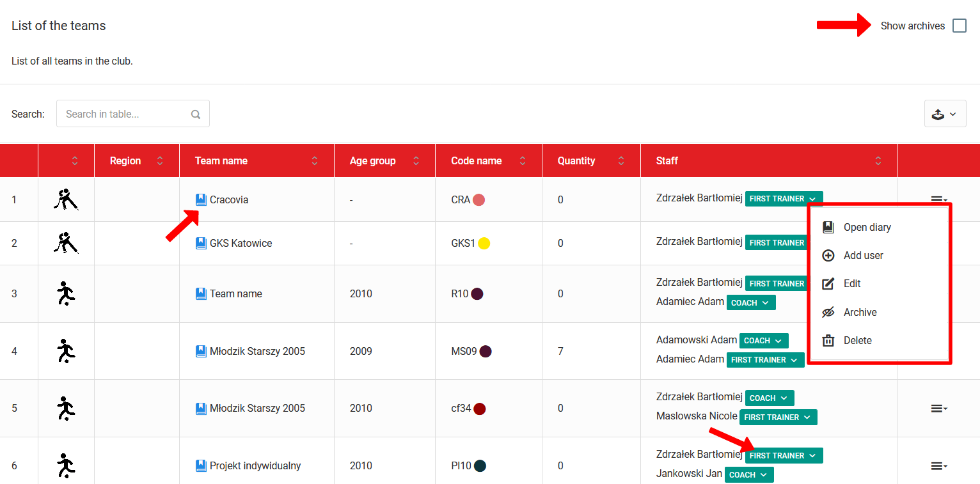
Task: Choose Add user in the context menu
Action: point(863,255)
